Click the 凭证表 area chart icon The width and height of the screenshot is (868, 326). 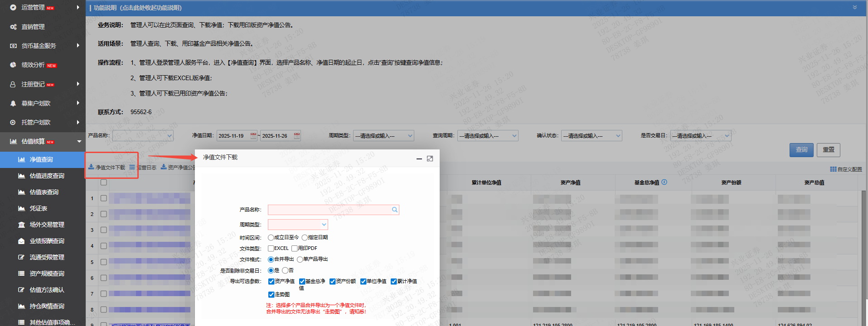point(21,208)
